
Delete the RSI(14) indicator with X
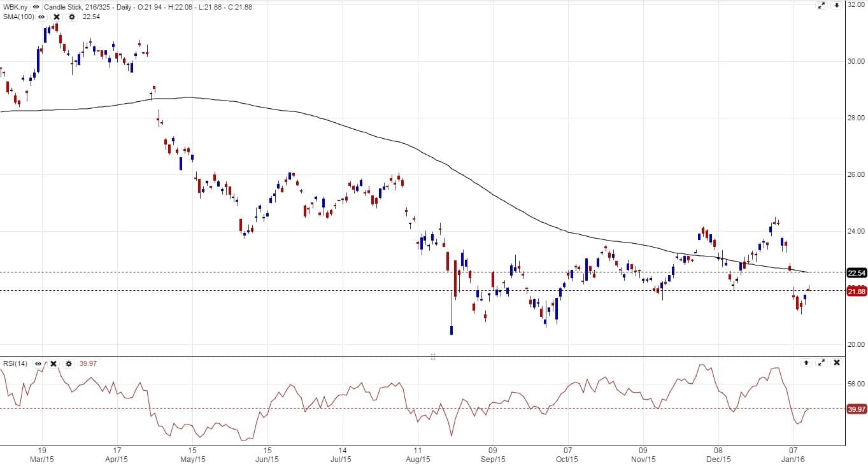point(53,363)
